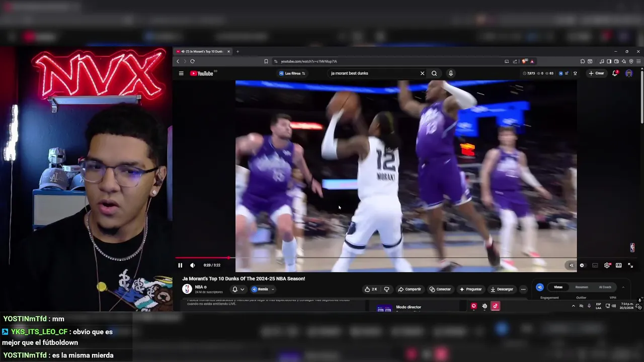Dislike the video
Screen dimensions: 644x362
(x=386, y=289)
